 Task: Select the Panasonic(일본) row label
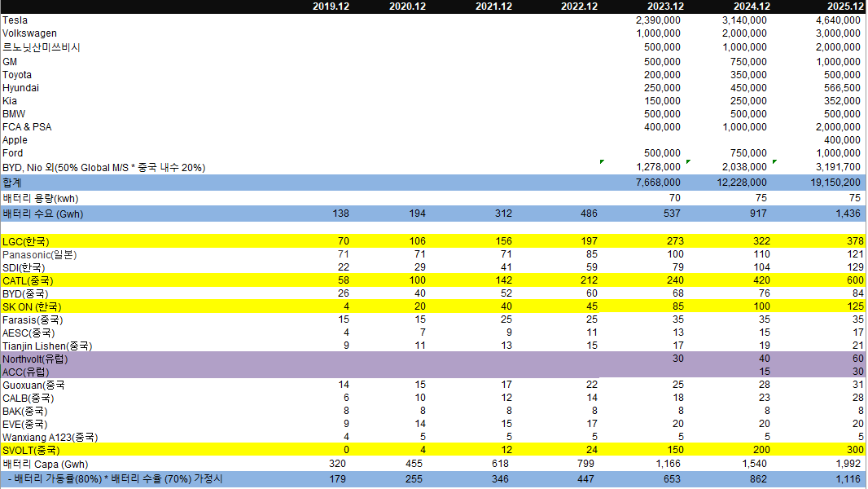39,255
